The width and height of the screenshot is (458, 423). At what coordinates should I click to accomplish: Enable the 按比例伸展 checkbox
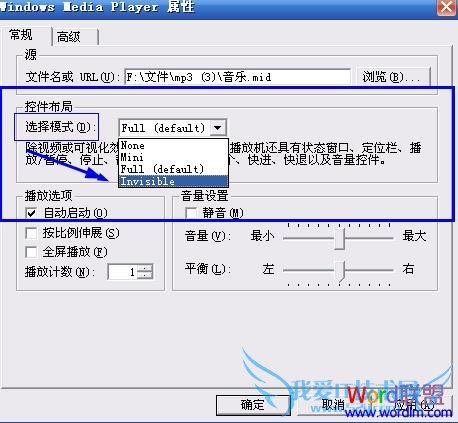coord(31,233)
